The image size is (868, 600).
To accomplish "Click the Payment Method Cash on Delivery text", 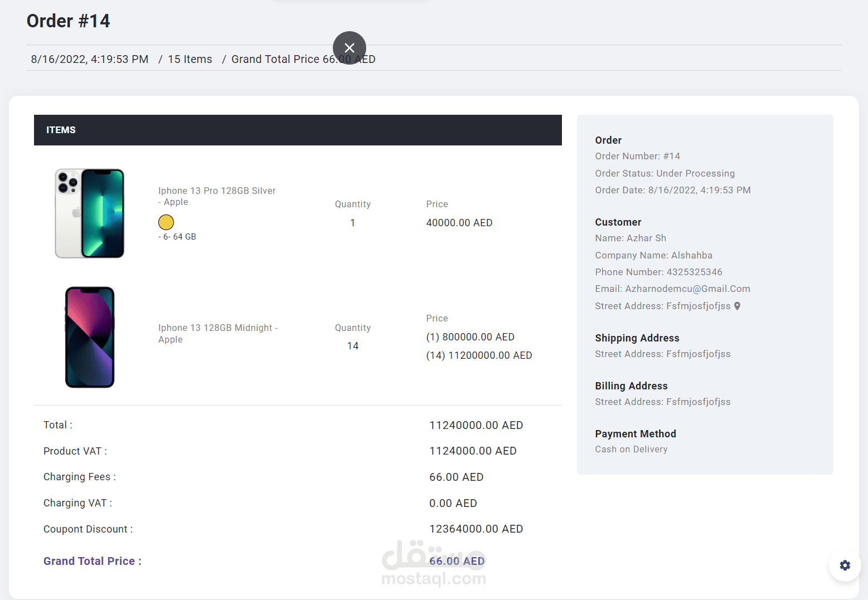I will [631, 449].
